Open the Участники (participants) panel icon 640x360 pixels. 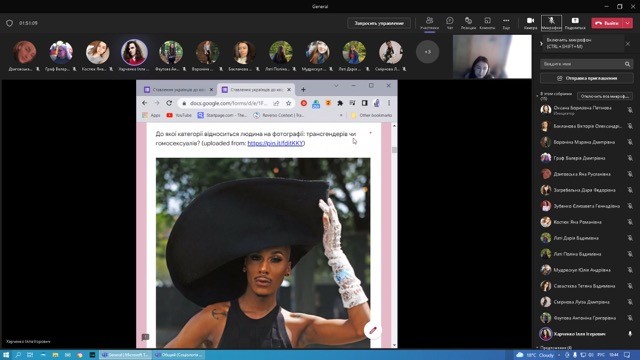tap(429, 23)
